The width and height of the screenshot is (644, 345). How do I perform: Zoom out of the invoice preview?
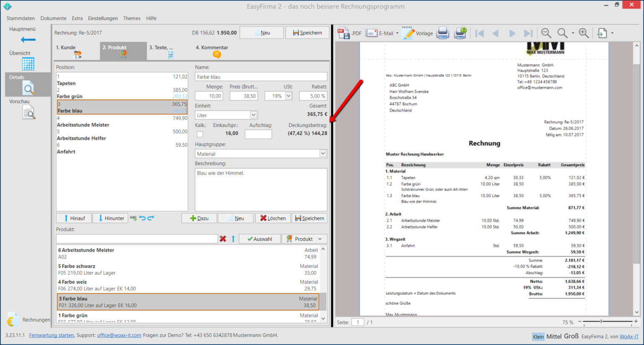coord(546,33)
